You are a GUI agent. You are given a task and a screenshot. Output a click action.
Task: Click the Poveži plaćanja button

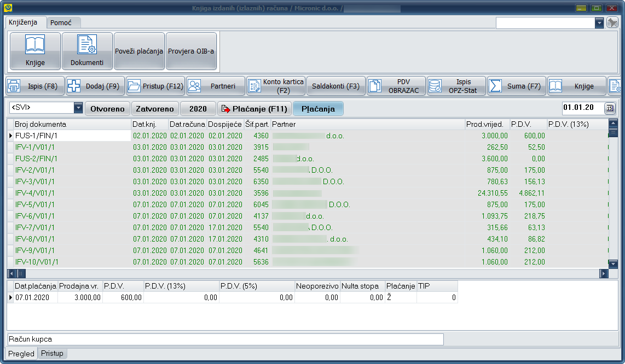pyautogui.click(x=139, y=51)
